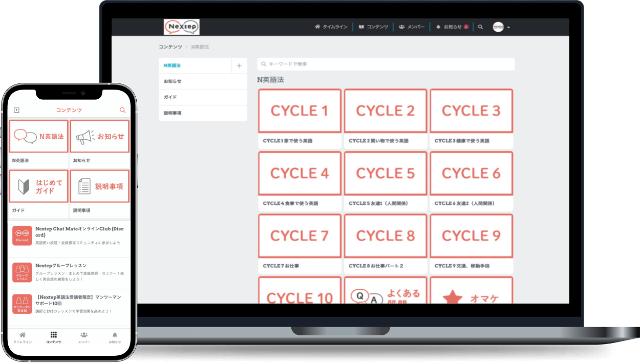The width and height of the screenshot is (640, 364).
Task: Tap the search icon at mobile screen top
Action: tap(122, 110)
